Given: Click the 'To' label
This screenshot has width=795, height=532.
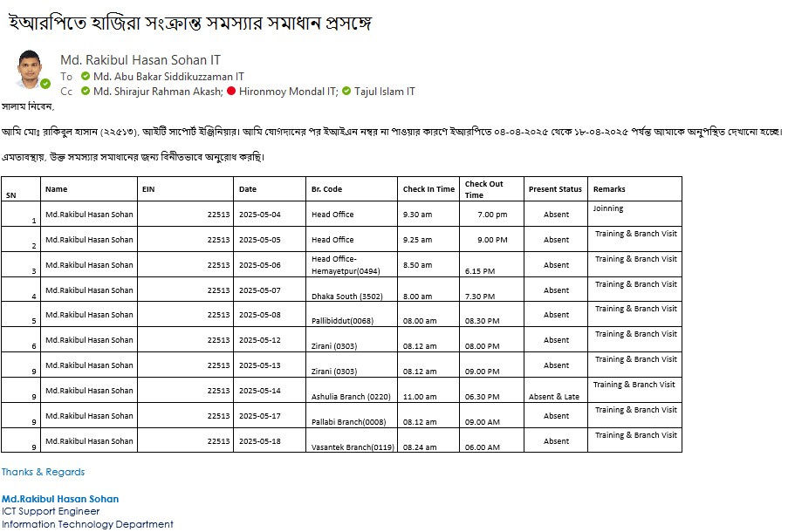Looking at the screenshot, I should [66, 77].
